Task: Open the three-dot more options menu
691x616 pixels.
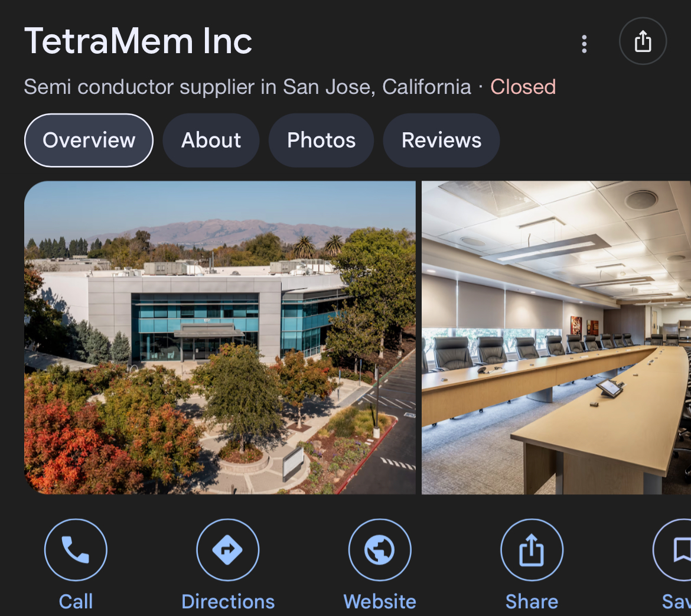Action: [x=584, y=44]
